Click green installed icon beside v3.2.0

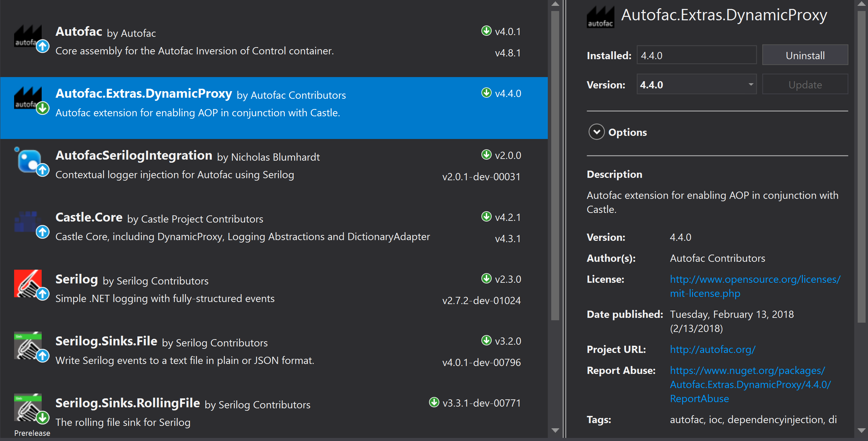(x=486, y=340)
